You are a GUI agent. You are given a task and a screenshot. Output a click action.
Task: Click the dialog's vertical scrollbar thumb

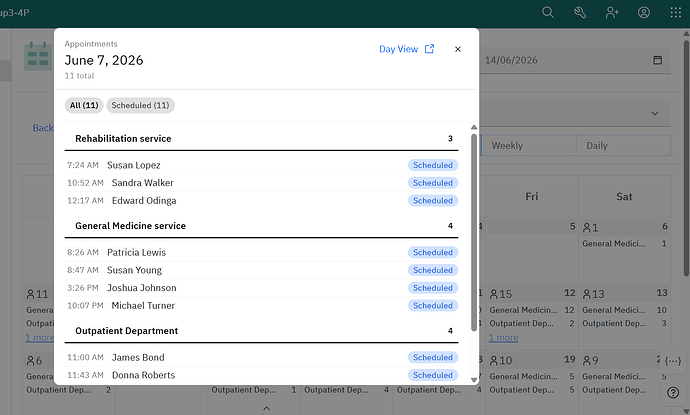474,232
